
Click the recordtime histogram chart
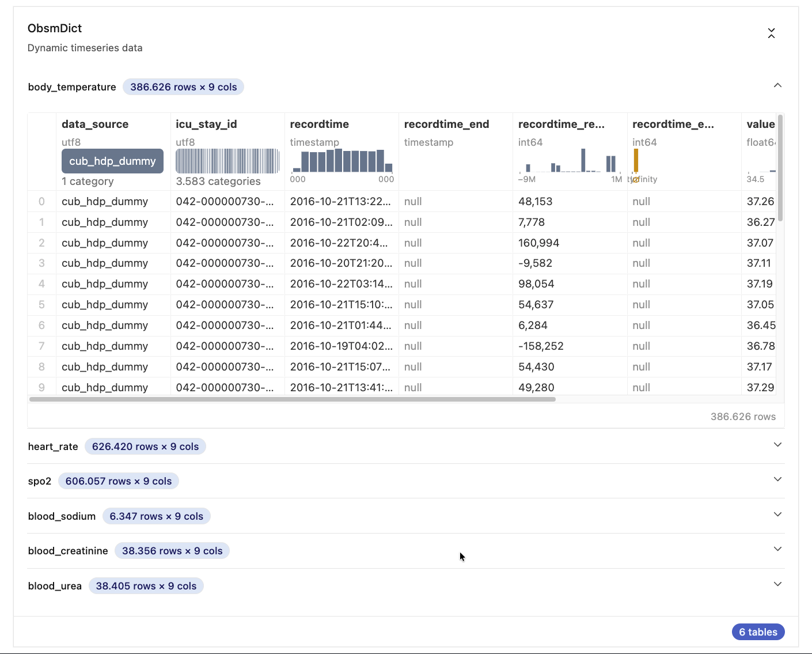click(342, 161)
